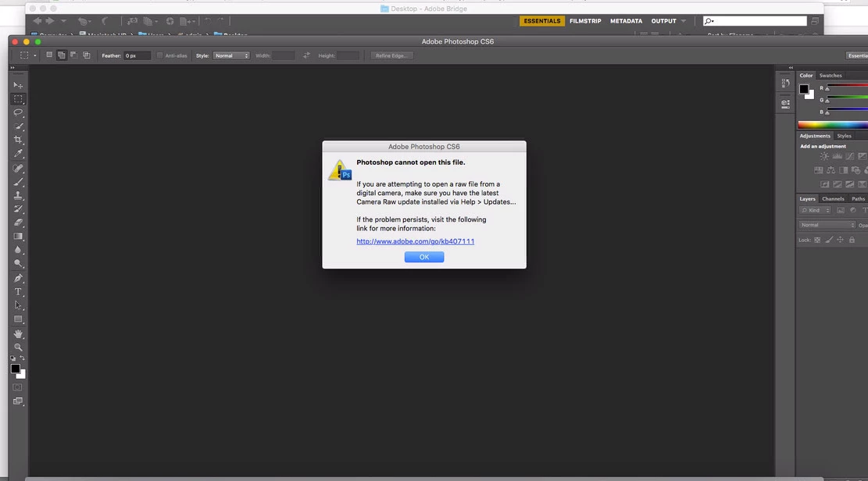Choose Subtract from selection mode
Screen dimensions: 868x481
[x=73, y=55]
